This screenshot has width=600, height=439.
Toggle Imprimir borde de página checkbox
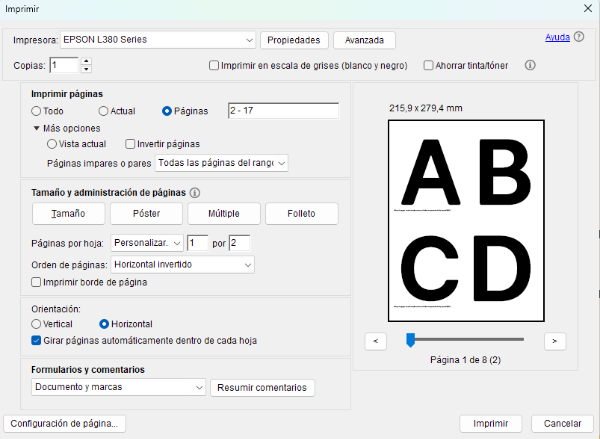(37, 282)
